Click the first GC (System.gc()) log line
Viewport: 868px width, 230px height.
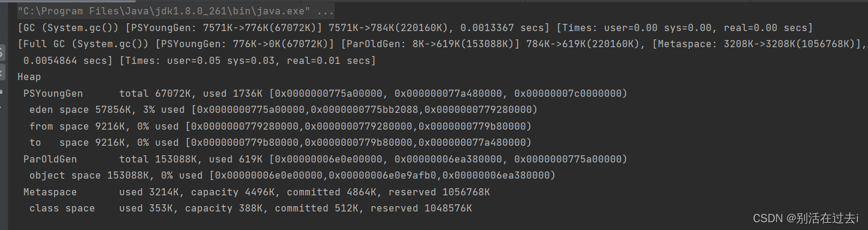pyautogui.click(x=415, y=28)
